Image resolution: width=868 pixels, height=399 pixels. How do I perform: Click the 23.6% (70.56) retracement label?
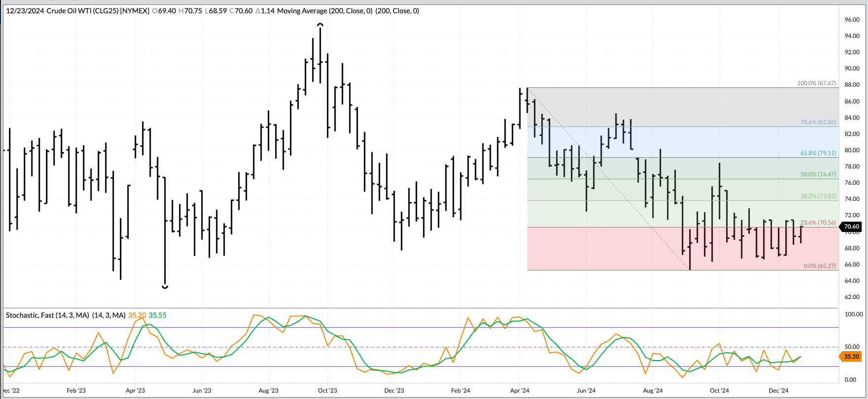pyautogui.click(x=818, y=223)
